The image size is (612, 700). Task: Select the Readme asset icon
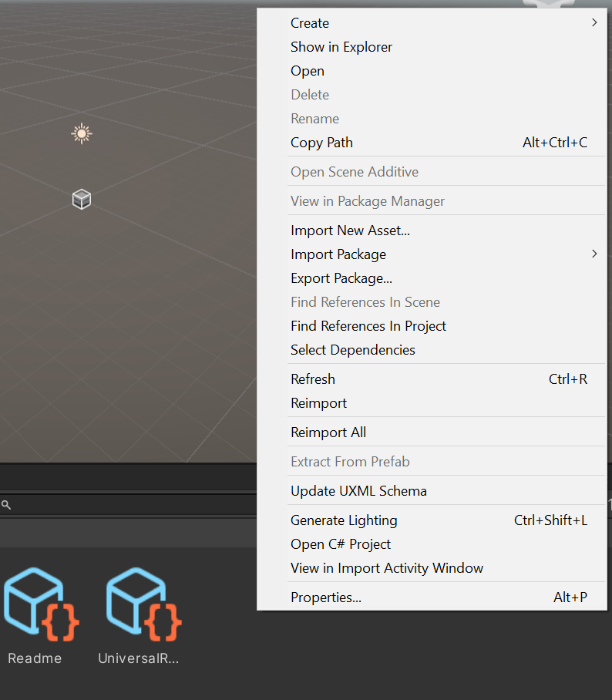tap(42, 604)
